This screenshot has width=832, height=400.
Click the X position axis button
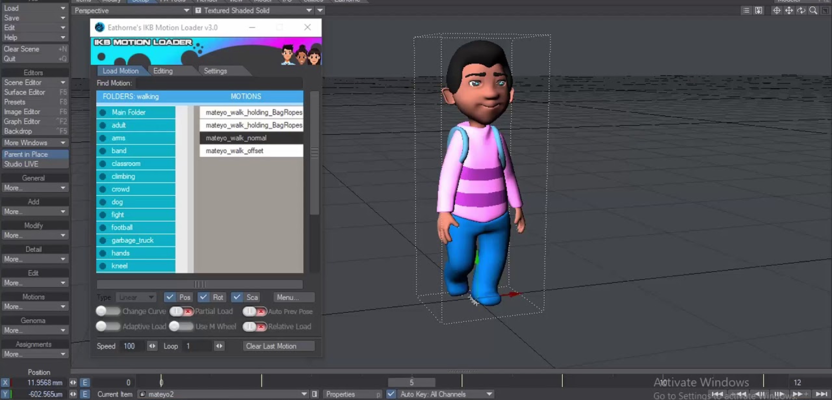click(x=6, y=383)
